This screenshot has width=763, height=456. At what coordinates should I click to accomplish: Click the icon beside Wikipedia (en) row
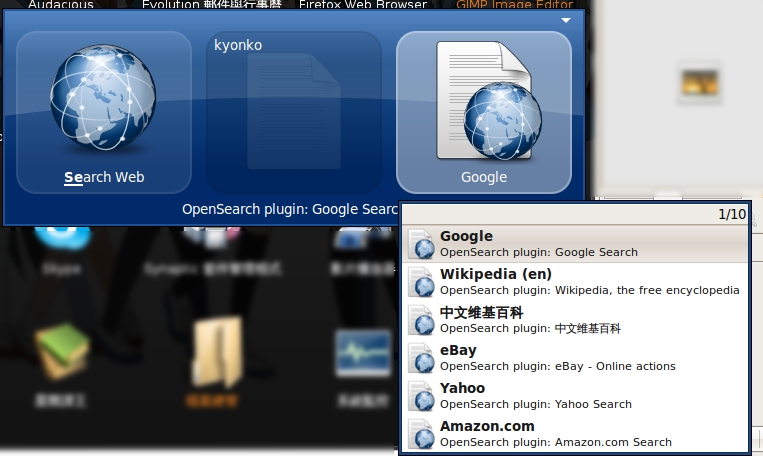421,282
